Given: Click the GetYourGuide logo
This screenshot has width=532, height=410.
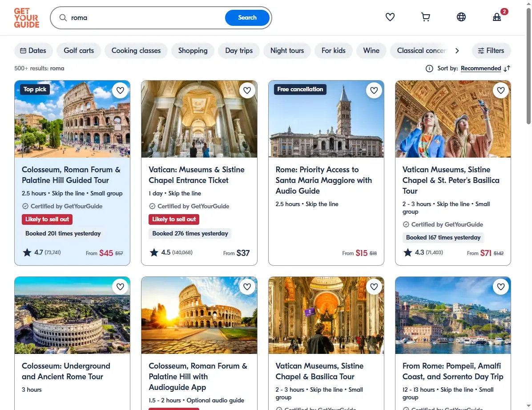Looking at the screenshot, I should pos(26,18).
